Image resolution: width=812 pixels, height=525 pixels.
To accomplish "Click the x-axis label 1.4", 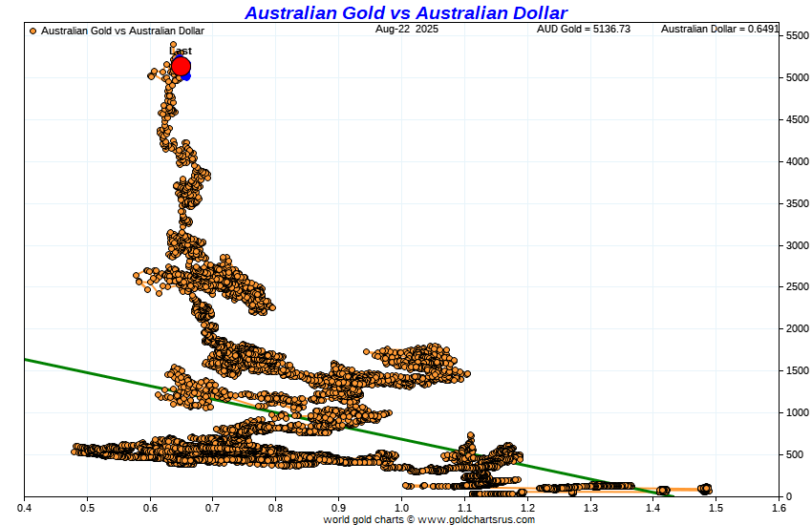I will tap(653, 508).
